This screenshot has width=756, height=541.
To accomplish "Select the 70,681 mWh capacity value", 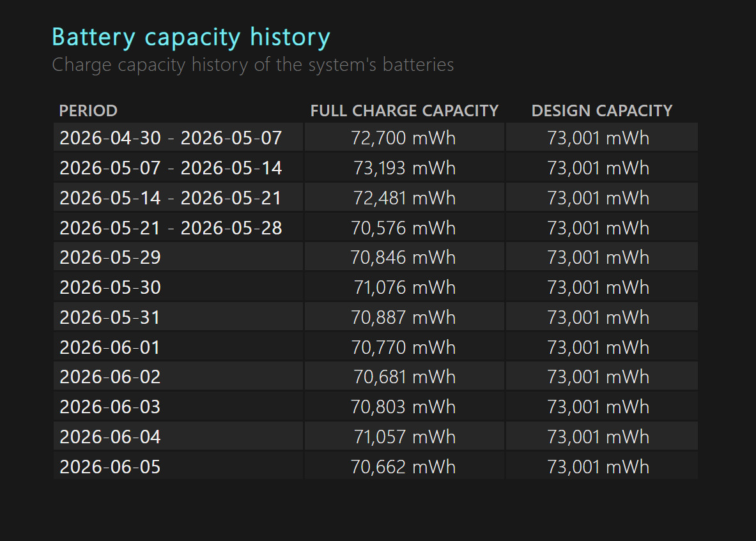I will pyautogui.click(x=404, y=377).
